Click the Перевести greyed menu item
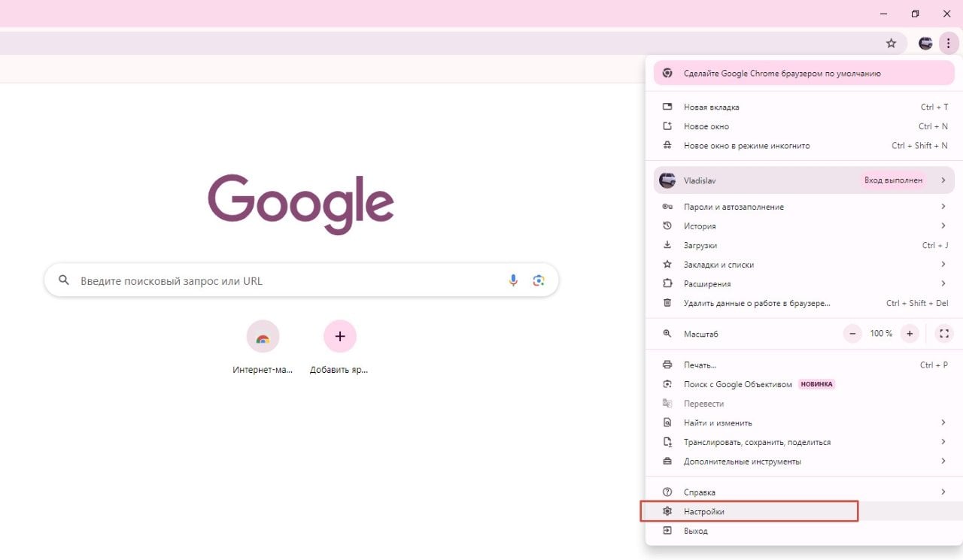Viewport: 963px width, 560px height. point(804,404)
